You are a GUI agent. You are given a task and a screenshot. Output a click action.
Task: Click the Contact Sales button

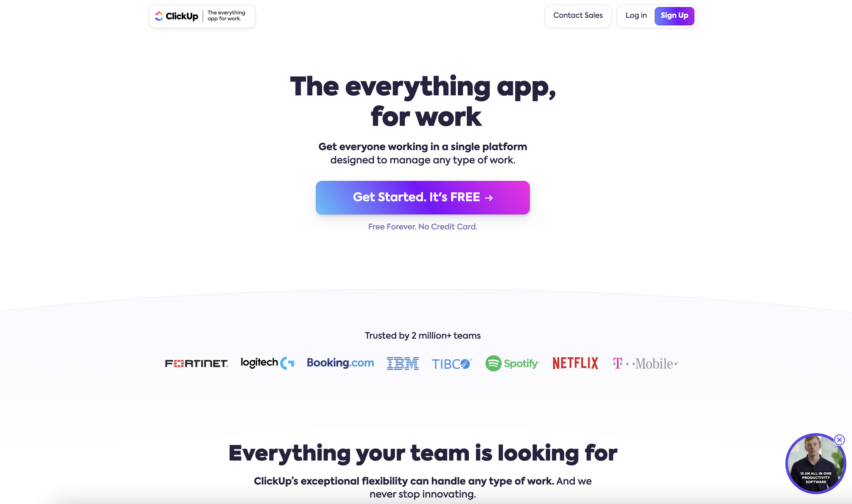coord(578,16)
